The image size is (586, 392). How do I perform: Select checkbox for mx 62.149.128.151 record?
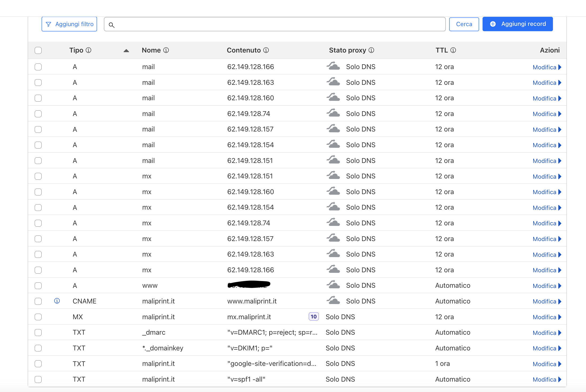pos(38,176)
